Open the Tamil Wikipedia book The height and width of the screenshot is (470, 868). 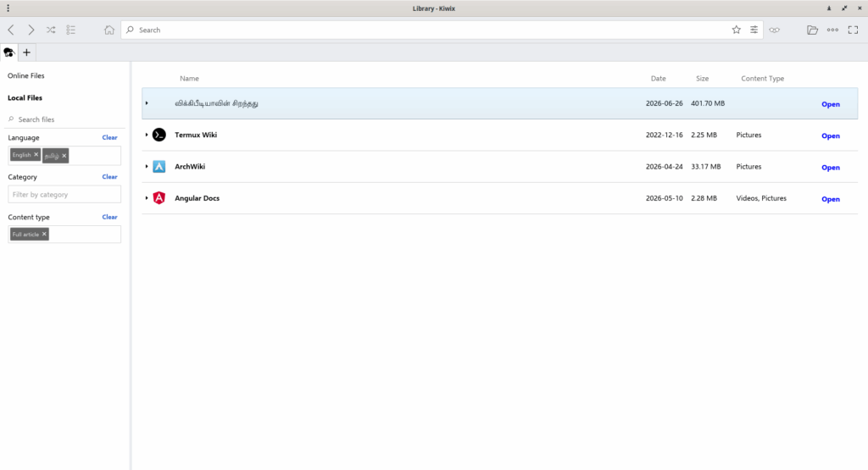coord(831,104)
